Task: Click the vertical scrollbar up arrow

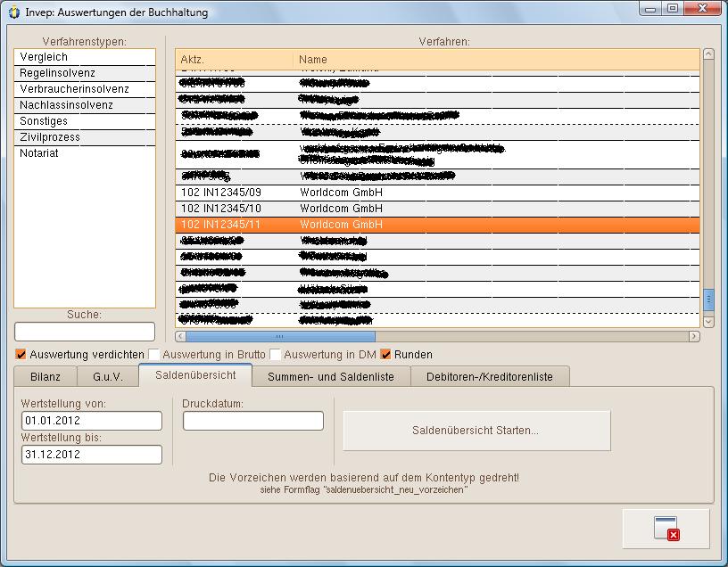Action: coord(708,53)
